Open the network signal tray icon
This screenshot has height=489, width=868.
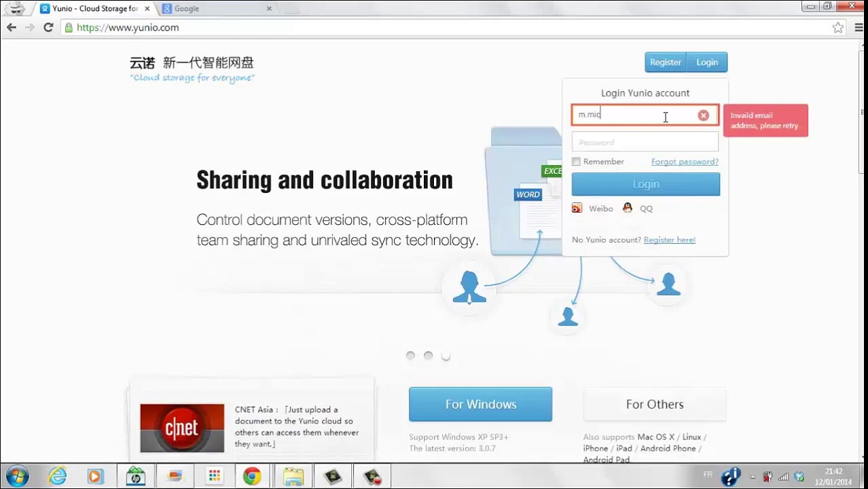coord(784,477)
